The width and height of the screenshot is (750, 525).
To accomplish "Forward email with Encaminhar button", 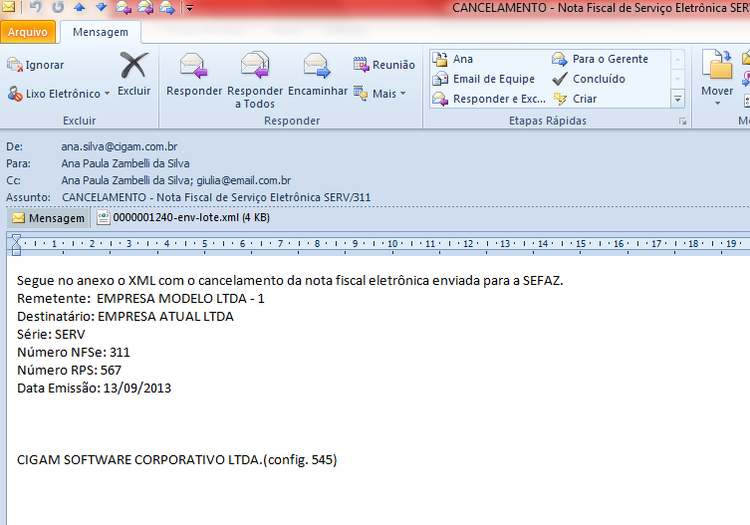I will 318,75.
